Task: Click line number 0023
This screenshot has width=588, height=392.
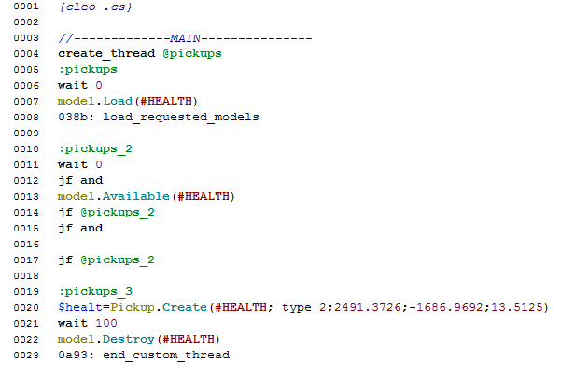Action: pos(26,356)
